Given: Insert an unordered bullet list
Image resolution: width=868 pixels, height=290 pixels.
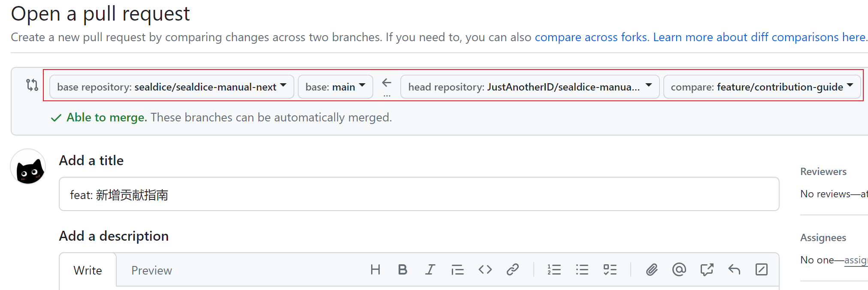Looking at the screenshot, I should (x=582, y=270).
